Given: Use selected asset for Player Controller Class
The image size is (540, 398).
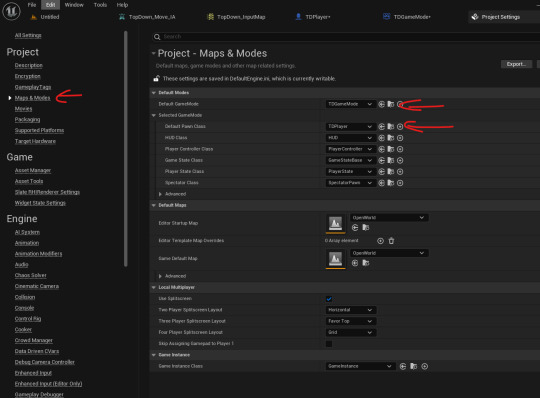Looking at the screenshot, I should 381,149.
